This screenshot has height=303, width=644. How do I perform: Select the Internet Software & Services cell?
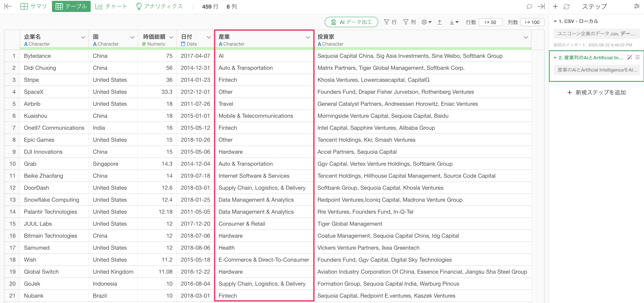tap(264, 176)
